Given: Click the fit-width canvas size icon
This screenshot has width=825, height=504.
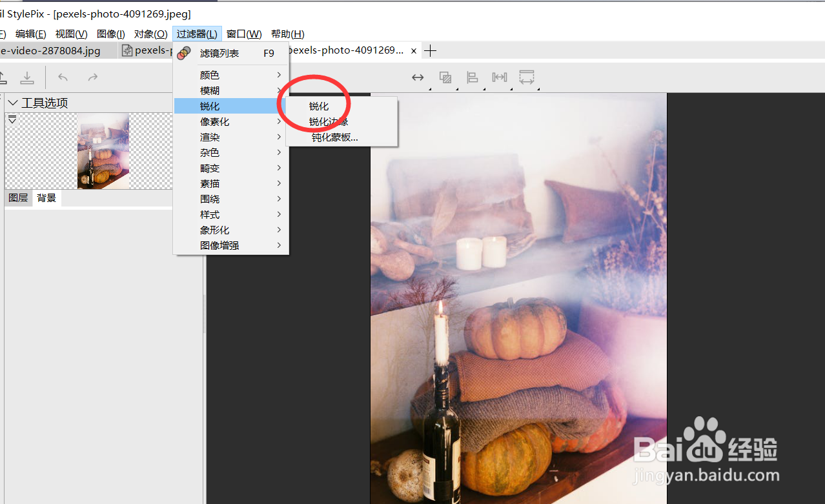Looking at the screenshot, I should click(x=527, y=77).
